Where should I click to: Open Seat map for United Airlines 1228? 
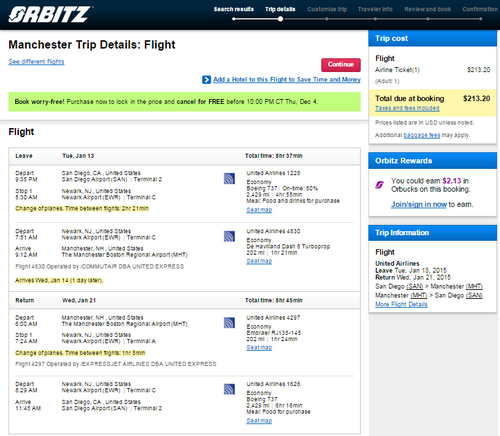[259, 210]
